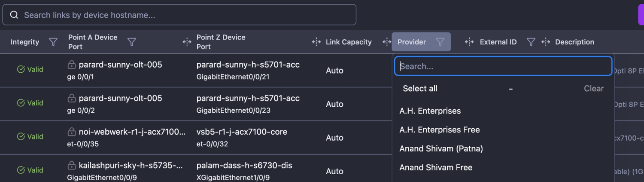Click the magnifier icon in the hostname search bar
The height and width of the screenshot is (182, 644).
coord(14,15)
